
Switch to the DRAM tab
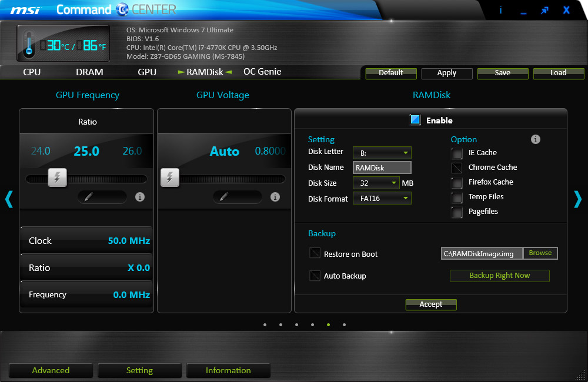pyautogui.click(x=89, y=72)
